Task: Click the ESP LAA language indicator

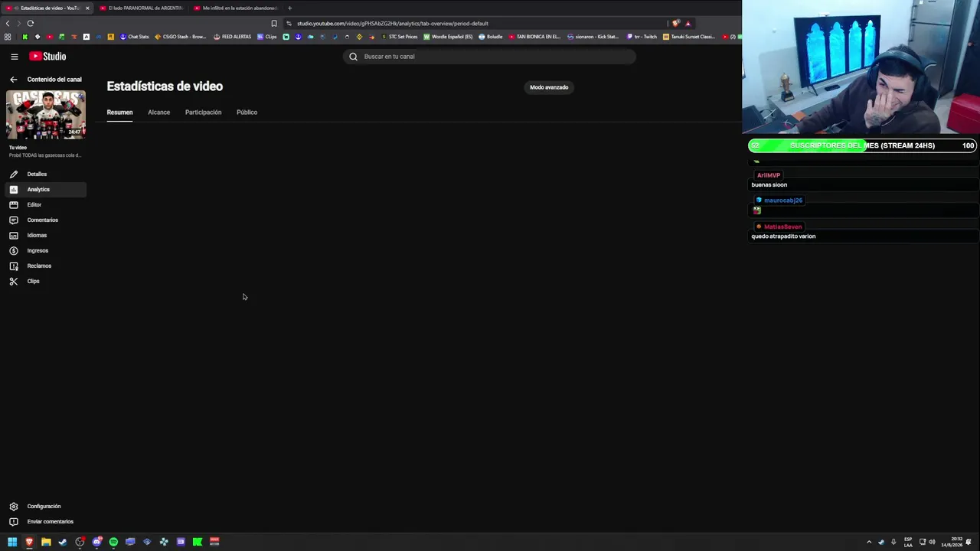Action: (x=908, y=542)
